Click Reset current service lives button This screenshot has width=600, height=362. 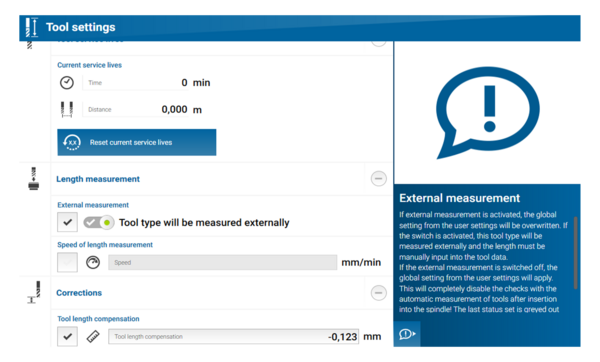click(x=137, y=142)
